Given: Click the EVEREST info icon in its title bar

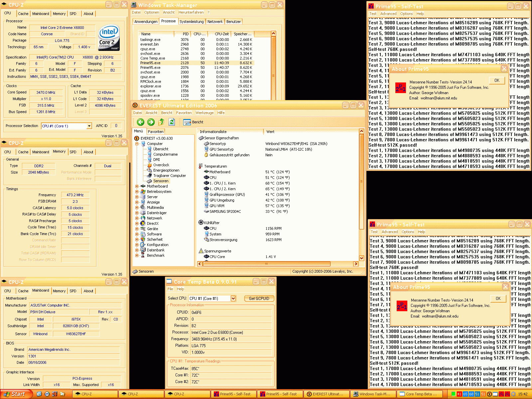Looking at the screenshot, I should 135,105.
